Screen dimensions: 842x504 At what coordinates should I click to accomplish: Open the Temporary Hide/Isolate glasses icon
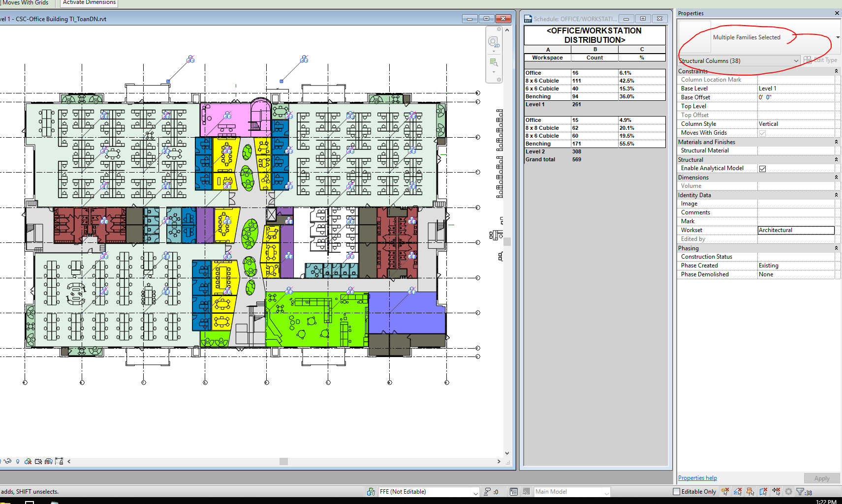[8, 462]
